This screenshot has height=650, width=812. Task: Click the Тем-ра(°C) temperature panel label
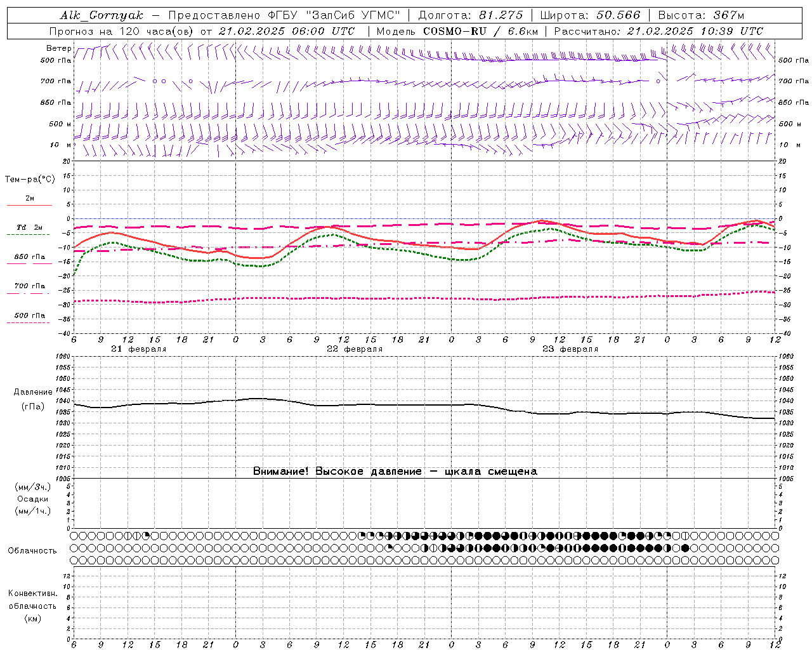click(30, 180)
